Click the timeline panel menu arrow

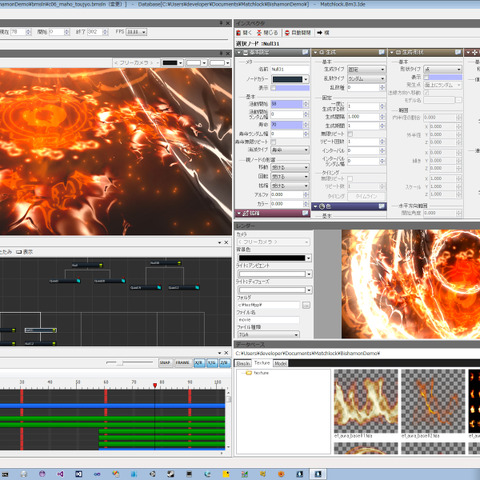219,353
